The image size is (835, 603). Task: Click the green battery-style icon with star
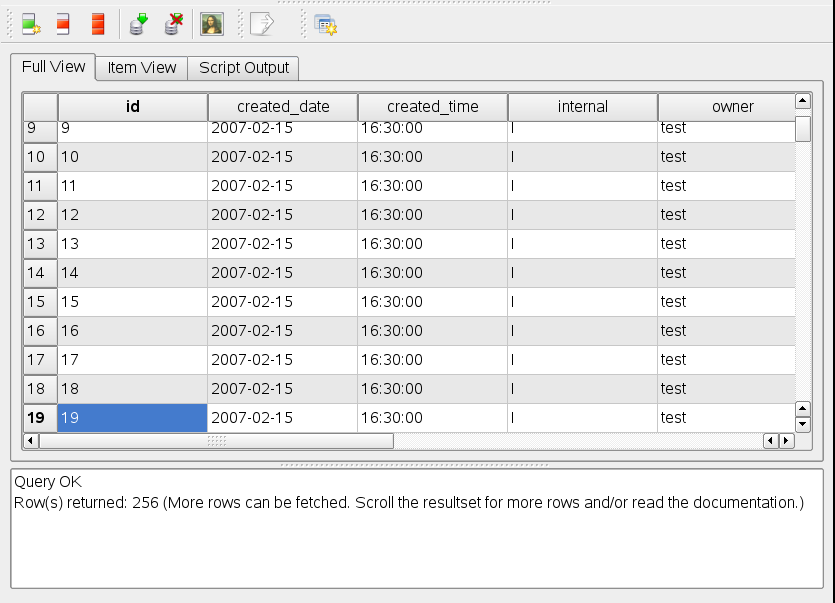click(31, 24)
